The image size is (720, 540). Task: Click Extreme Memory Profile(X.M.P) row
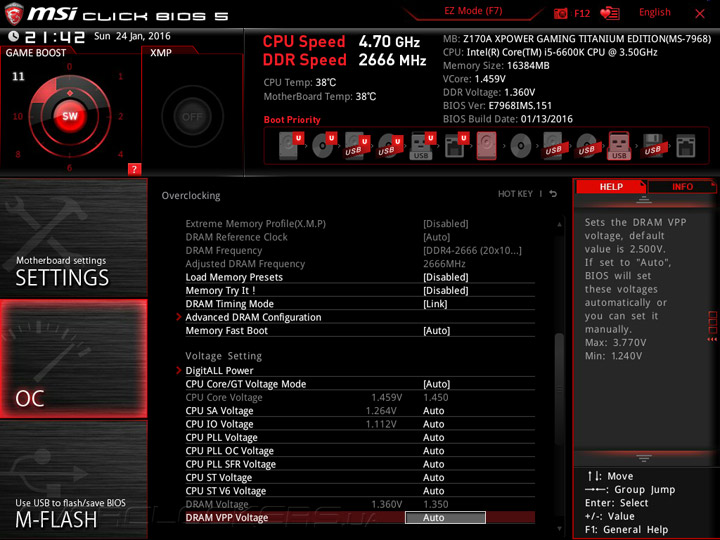(x=360, y=224)
